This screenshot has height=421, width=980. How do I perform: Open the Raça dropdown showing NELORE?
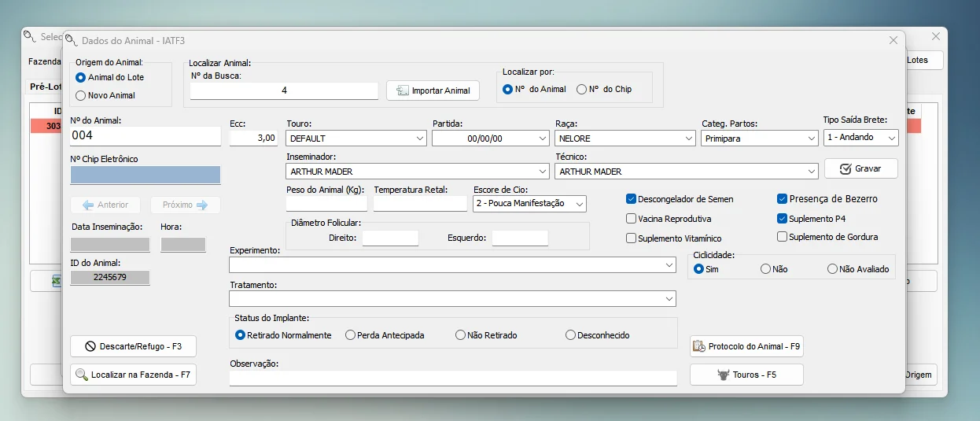(x=625, y=138)
